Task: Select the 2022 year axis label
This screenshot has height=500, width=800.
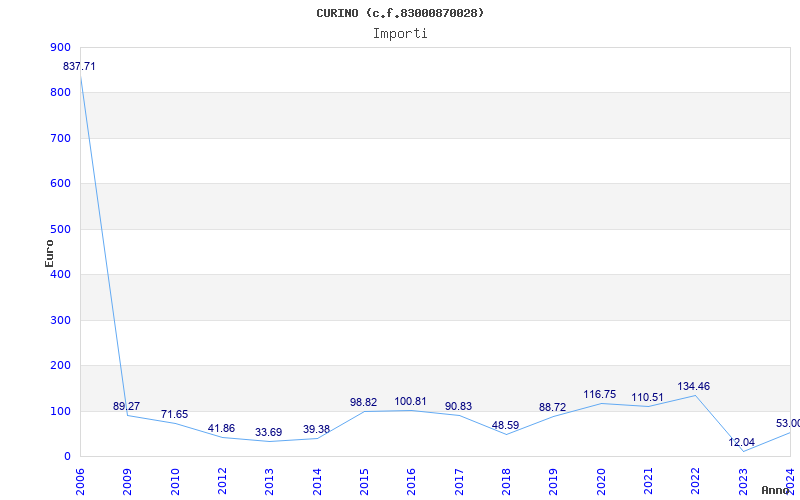Action: [695, 482]
